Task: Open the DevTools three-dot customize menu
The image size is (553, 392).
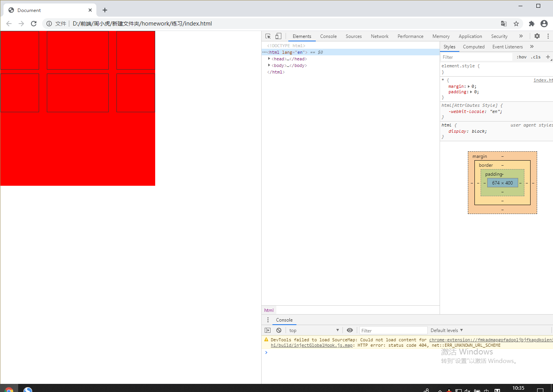Action: click(548, 36)
